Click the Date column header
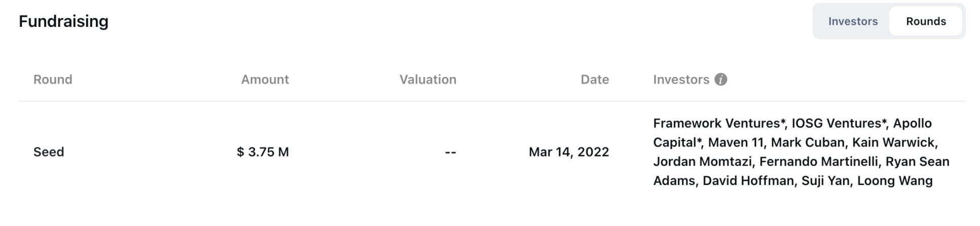980x226 pixels. point(594,80)
